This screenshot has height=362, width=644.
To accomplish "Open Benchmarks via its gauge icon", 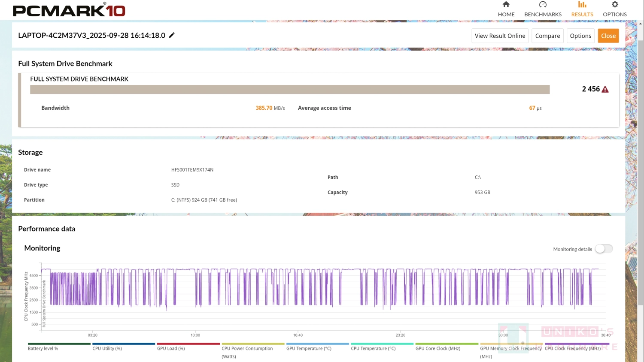I will [543, 5].
